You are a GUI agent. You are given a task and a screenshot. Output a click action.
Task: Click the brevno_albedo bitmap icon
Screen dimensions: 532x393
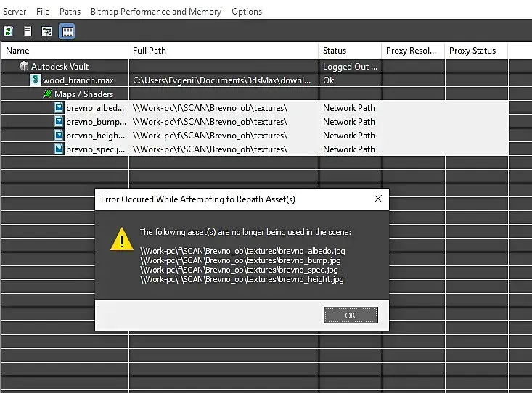[59, 108]
